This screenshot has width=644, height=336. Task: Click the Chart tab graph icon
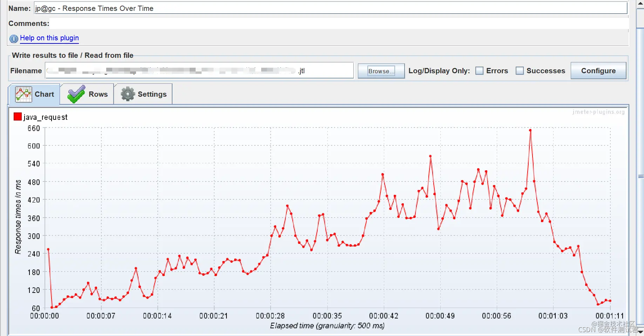tap(23, 94)
